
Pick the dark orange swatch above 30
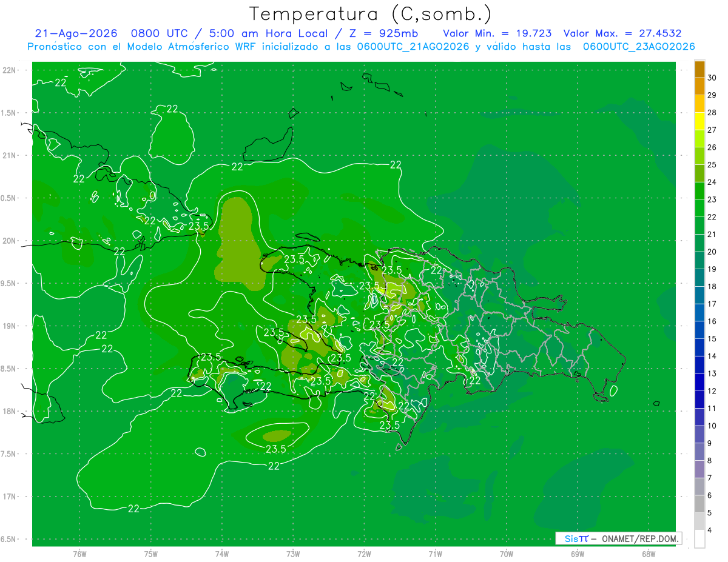(699, 70)
